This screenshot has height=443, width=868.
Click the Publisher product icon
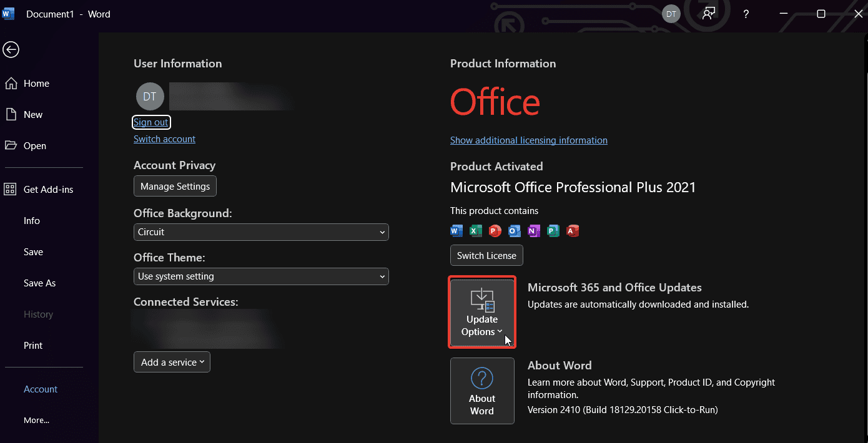click(x=553, y=231)
